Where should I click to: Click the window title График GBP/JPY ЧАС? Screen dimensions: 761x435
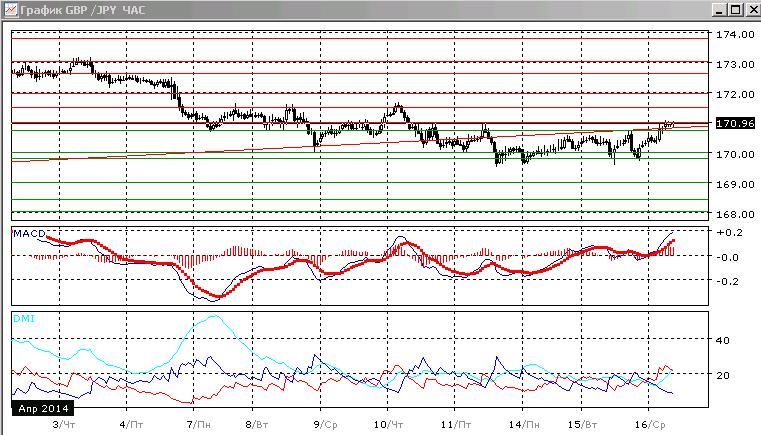[83, 10]
